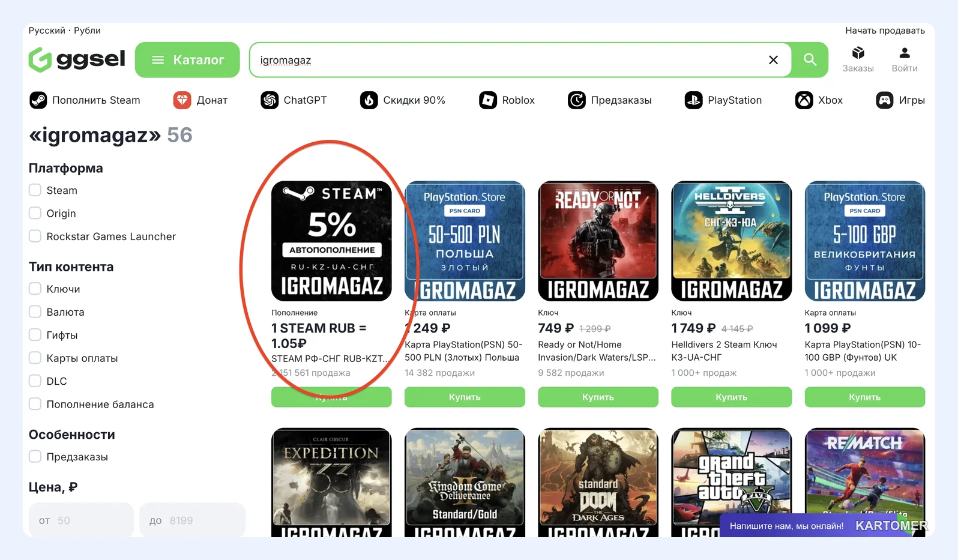Click Купить for Helldivers 2
The height and width of the screenshot is (560, 958).
(x=731, y=397)
